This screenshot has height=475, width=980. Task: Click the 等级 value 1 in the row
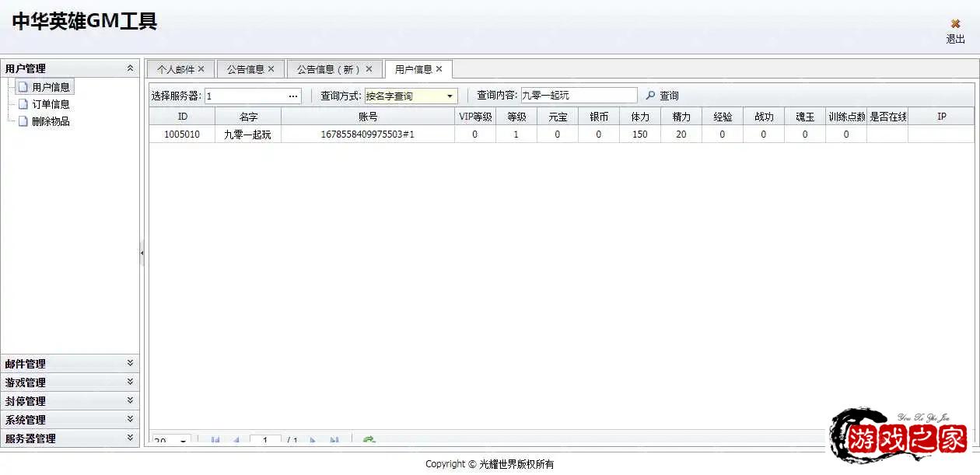pyautogui.click(x=516, y=134)
